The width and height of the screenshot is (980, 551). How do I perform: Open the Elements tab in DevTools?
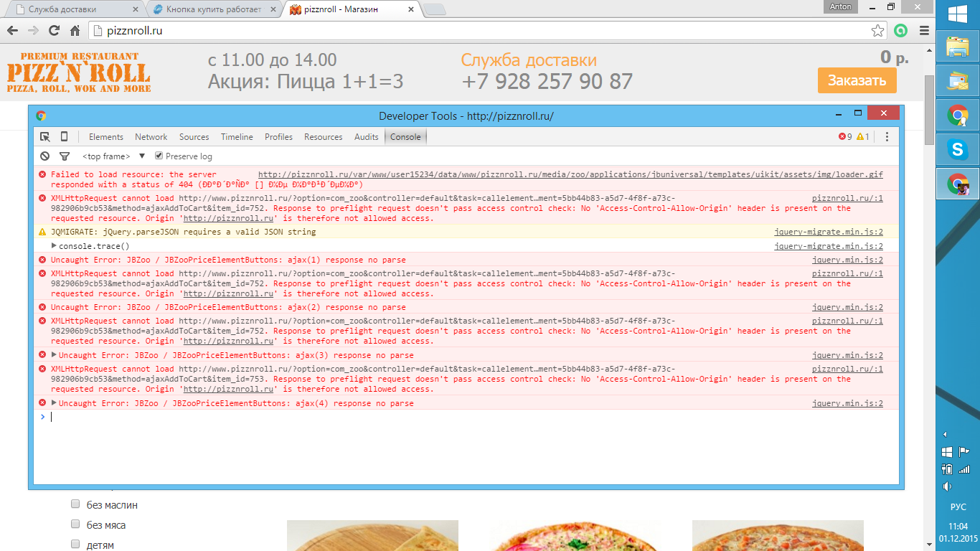(x=105, y=137)
